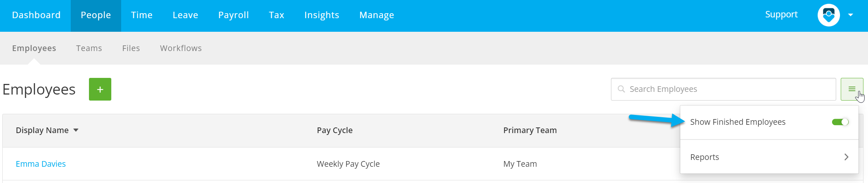The width and height of the screenshot is (868, 183).
Task: Open the Workflows tab
Action: 181,48
